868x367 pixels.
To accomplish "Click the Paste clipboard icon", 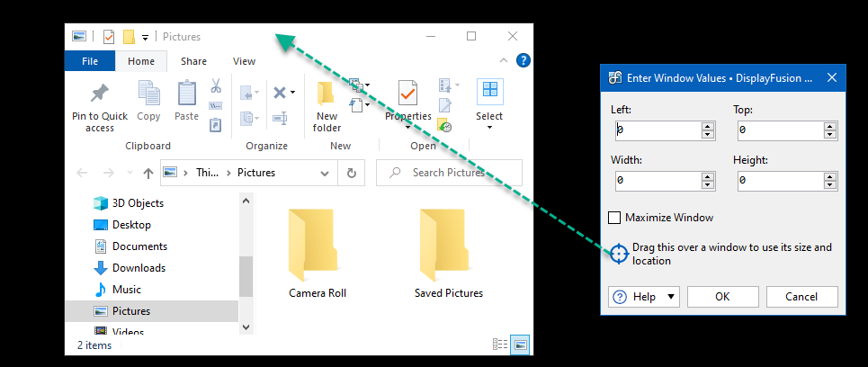I will [186, 93].
